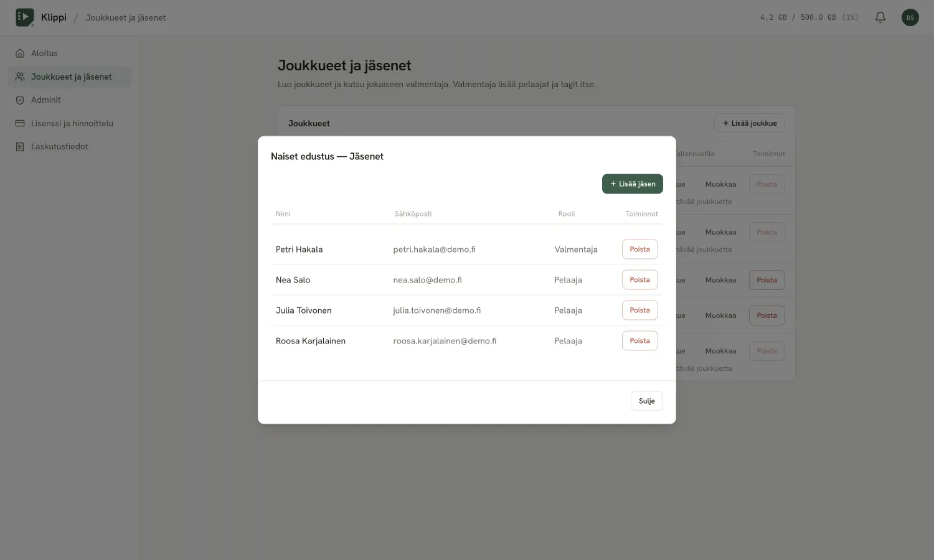Image resolution: width=934 pixels, height=560 pixels.
Task: Click the Valmentaja role cell
Action: point(576,250)
